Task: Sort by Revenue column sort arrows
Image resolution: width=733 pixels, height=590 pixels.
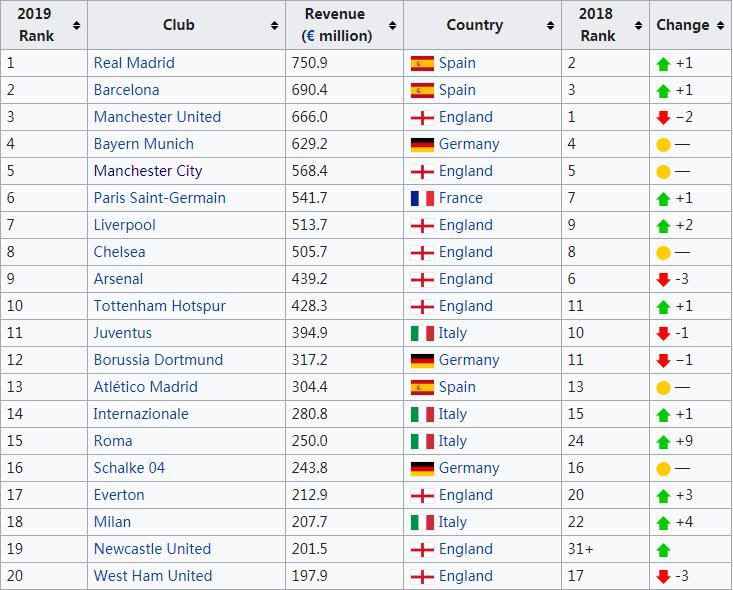Action: click(x=393, y=25)
